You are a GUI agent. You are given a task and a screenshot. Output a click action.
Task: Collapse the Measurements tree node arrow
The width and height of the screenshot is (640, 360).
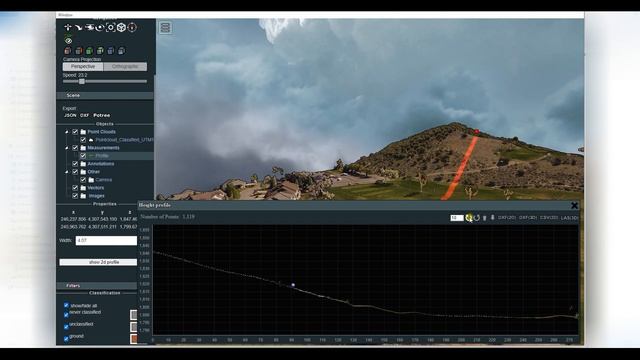[x=67, y=148]
